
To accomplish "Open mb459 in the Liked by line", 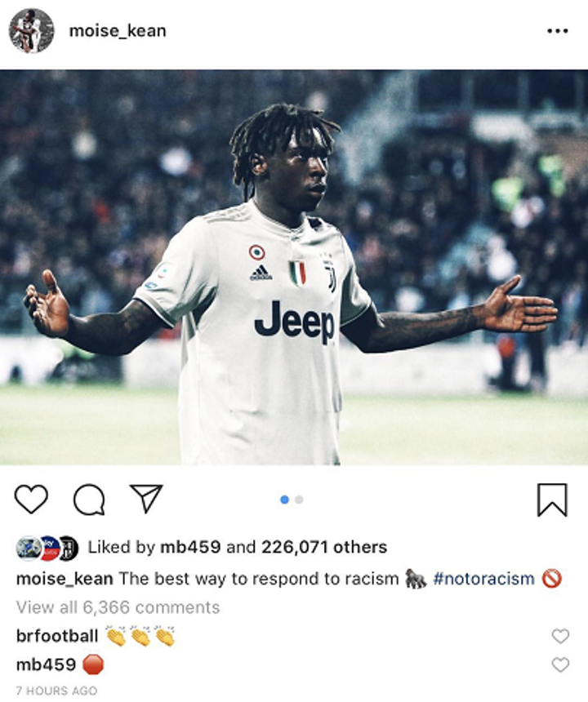I will [x=190, y=547].
